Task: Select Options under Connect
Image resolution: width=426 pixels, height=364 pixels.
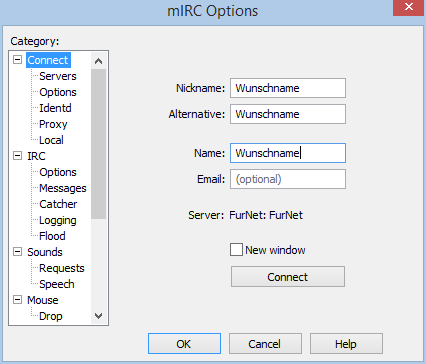Action: point(58,92)
